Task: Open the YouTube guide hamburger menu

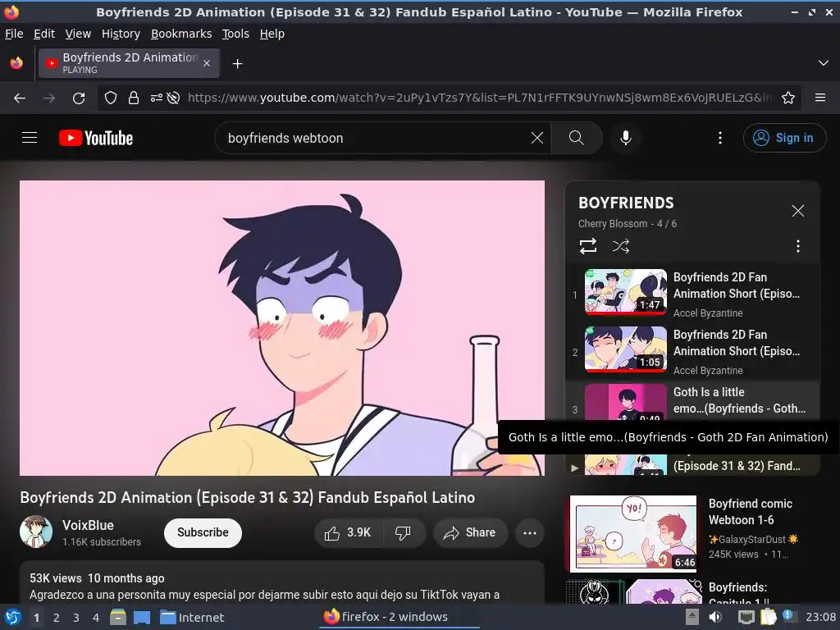Action: tap(30, 138)
